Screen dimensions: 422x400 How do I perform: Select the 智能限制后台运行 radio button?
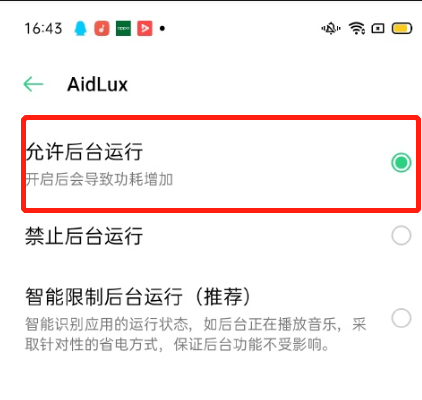click(x=401, y=318)
